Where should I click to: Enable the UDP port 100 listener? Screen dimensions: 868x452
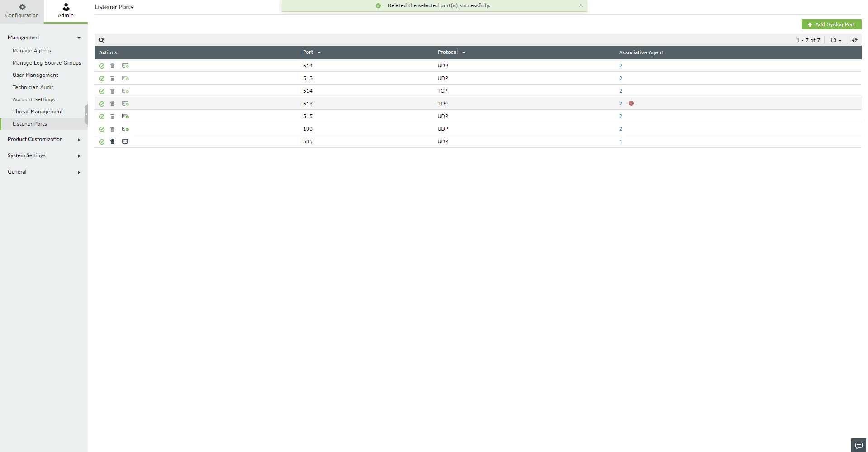101,129
